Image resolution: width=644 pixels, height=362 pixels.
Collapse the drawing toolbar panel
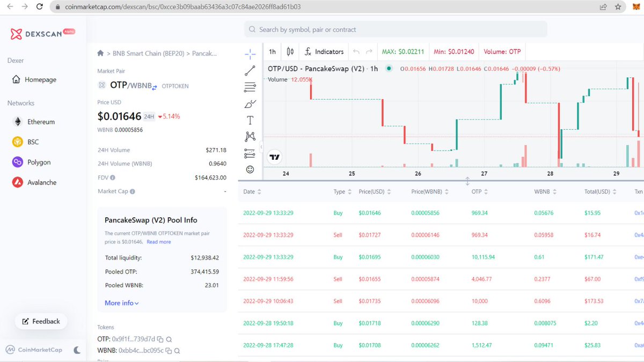[261, 146]
